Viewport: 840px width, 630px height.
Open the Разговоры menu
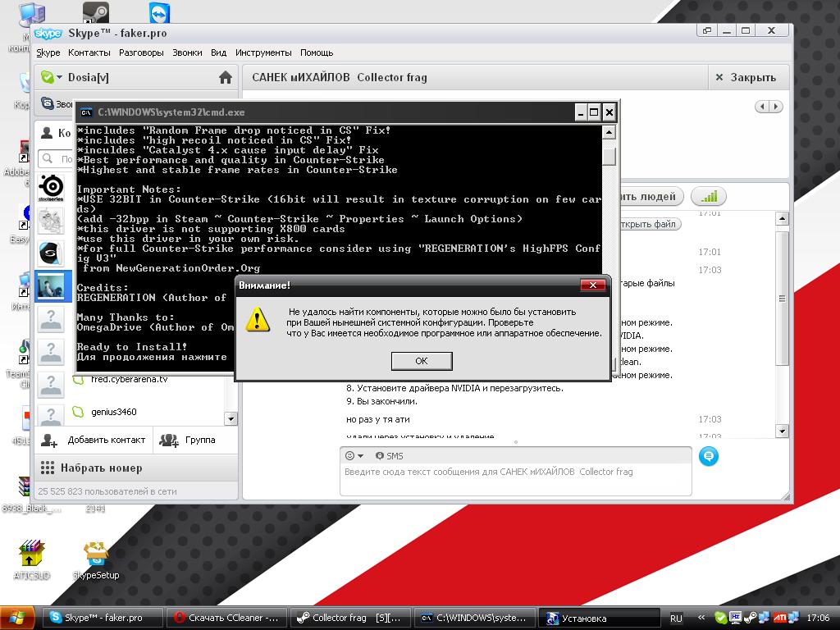(x=141, y=52)
